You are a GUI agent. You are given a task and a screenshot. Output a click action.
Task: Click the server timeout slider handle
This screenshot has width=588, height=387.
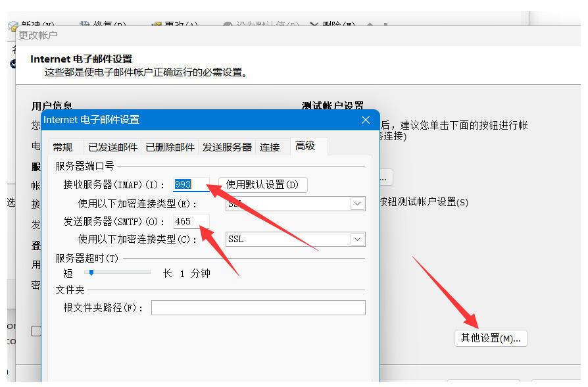[x=91, y=272]
